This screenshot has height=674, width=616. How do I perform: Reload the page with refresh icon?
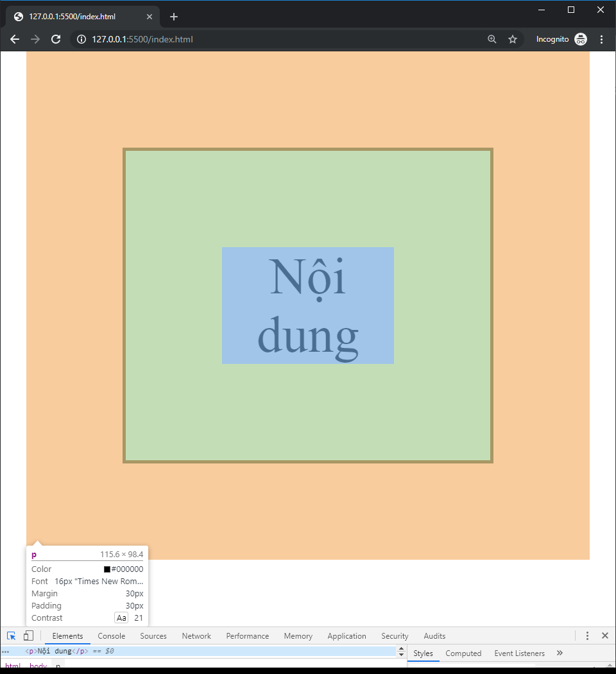(x=56, y=39)
